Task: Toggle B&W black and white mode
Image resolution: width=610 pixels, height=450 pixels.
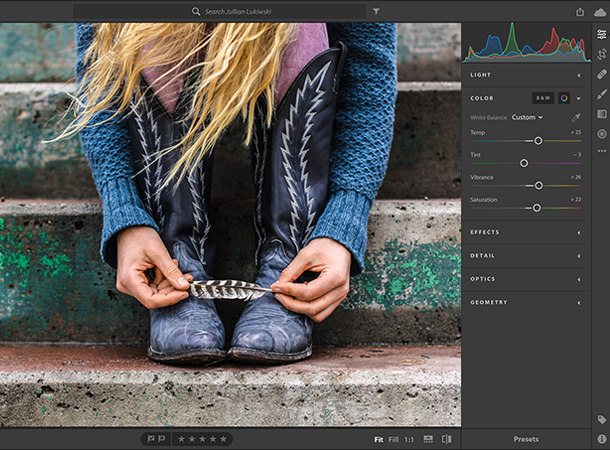Action: [x=543, y=98]
